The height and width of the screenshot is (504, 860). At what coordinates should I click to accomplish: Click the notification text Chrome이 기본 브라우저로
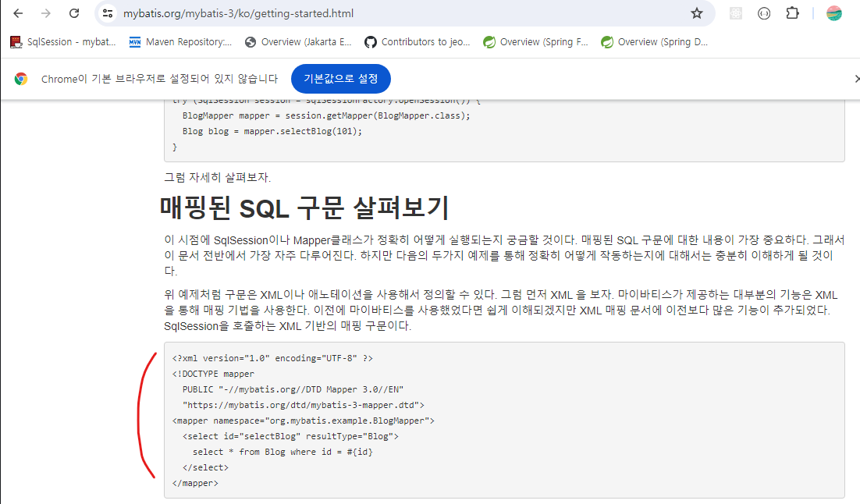pyautogui.click(x=160, y=79)
